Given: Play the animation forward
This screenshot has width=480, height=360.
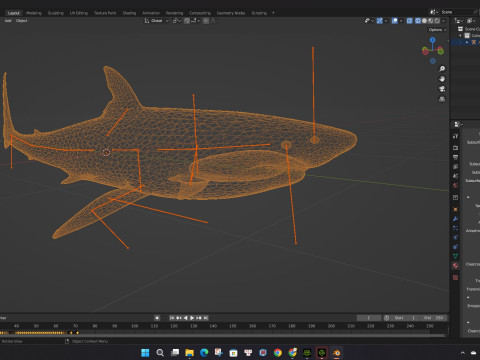Looking at the screenshot, I should (192, 318).
